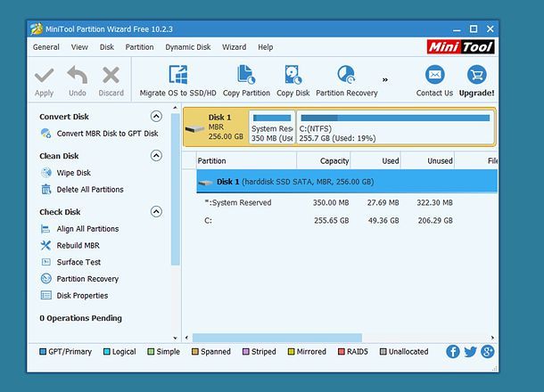
Task: Click the Undo arrow icon
Action: [77, 75]
